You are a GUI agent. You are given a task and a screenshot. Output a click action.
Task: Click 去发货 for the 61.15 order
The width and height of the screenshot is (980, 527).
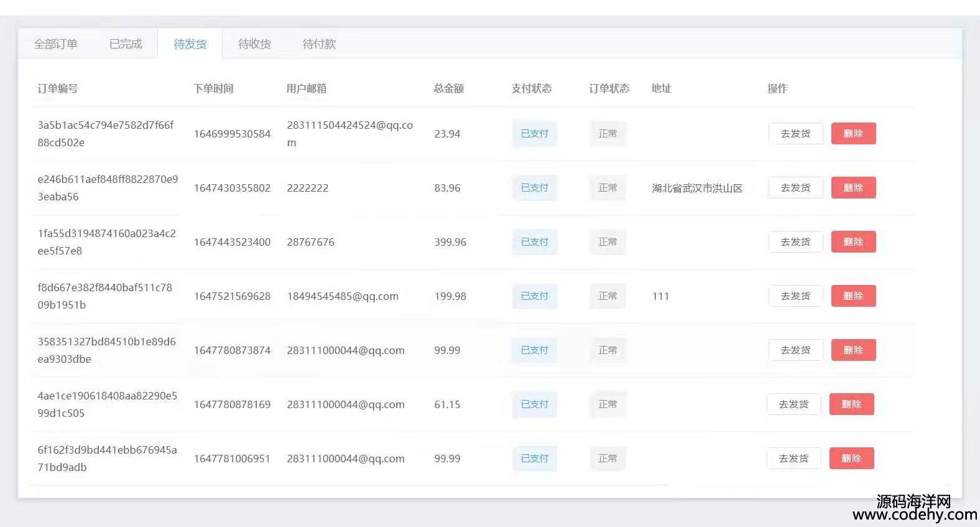point(793,404)
